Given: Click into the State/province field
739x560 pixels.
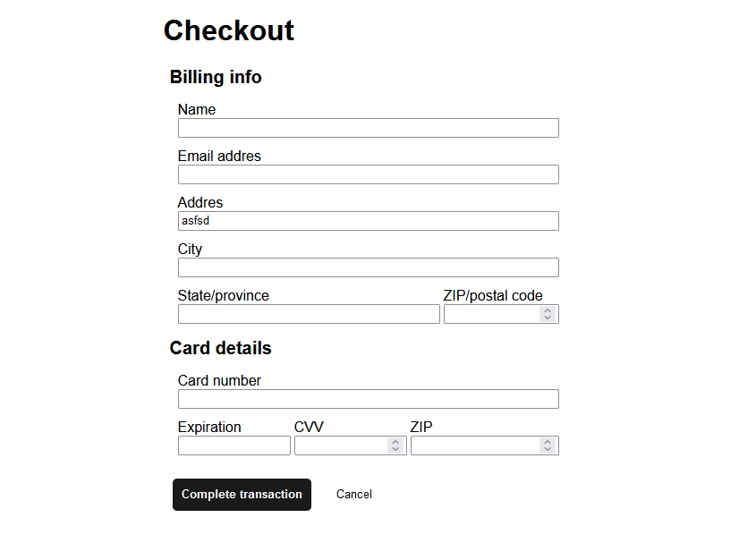Looking at the screenshot, I should [x=309, y=314].
